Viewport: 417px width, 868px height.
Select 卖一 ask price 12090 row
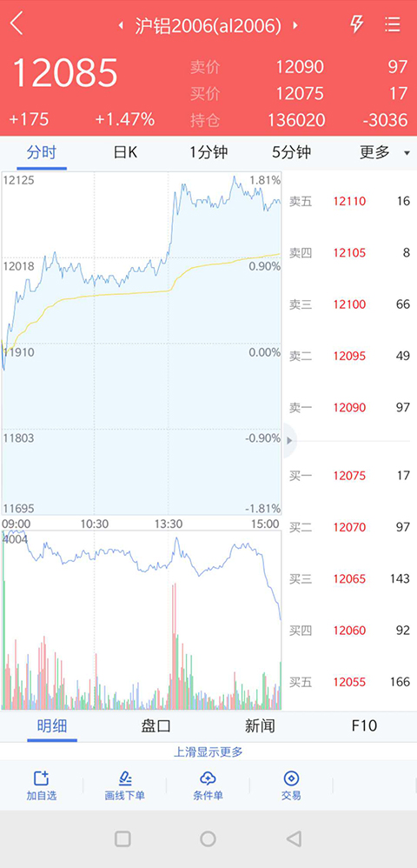click(349, 407)
